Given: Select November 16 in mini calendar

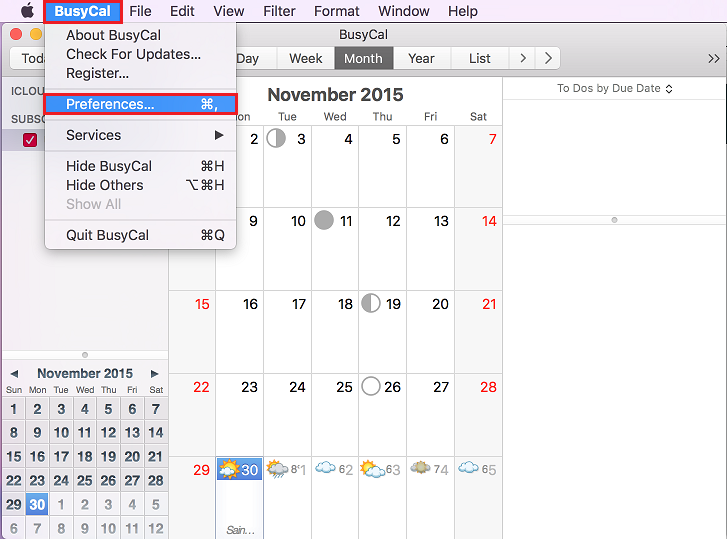Looking at the screenshot, I should coord(37,457).
